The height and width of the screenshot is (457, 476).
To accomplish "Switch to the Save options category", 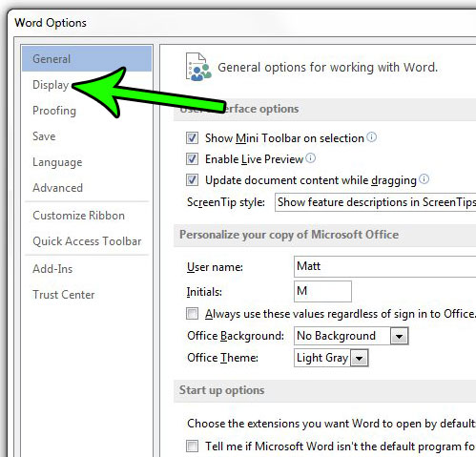I will (44, 136).
